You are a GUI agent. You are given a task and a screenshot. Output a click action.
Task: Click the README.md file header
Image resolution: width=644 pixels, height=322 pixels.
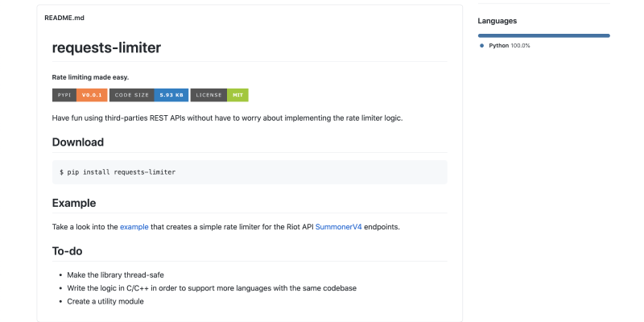point(64,18)
